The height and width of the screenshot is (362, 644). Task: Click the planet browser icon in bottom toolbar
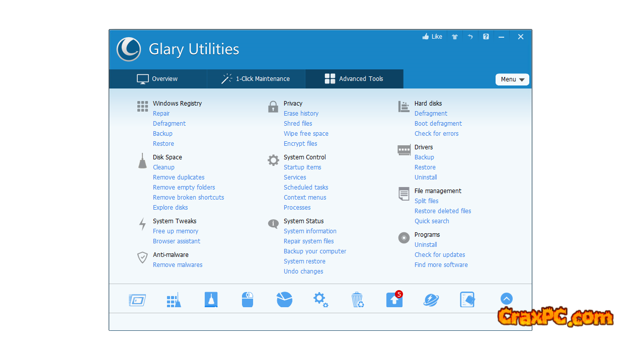point(431,300)
